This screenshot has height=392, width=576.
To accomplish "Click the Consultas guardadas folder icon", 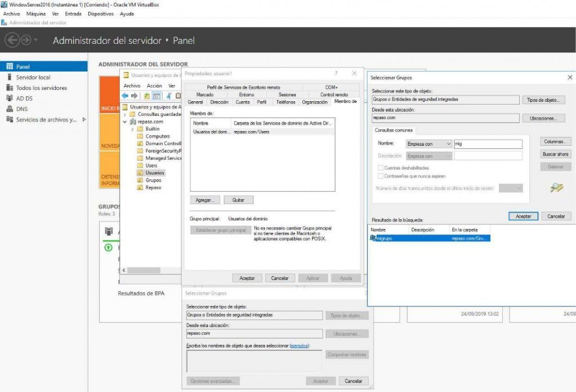I will click(x=133, y=114).
